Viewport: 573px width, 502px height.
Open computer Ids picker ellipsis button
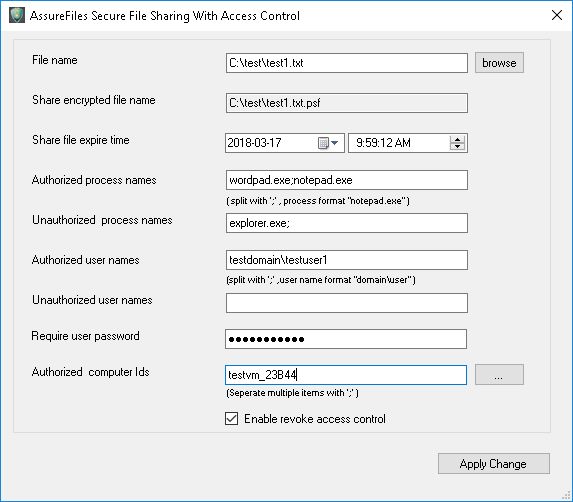point(499,374)
